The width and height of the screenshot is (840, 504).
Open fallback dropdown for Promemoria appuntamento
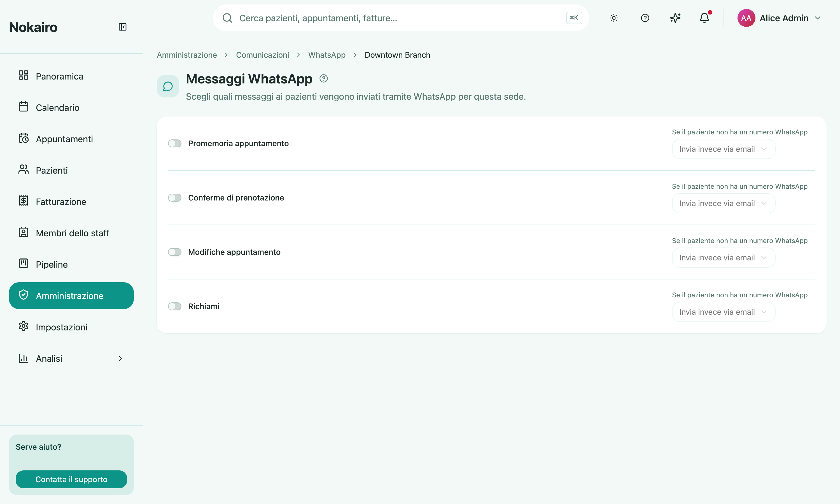pyautogui.click(x=723, y=149)
